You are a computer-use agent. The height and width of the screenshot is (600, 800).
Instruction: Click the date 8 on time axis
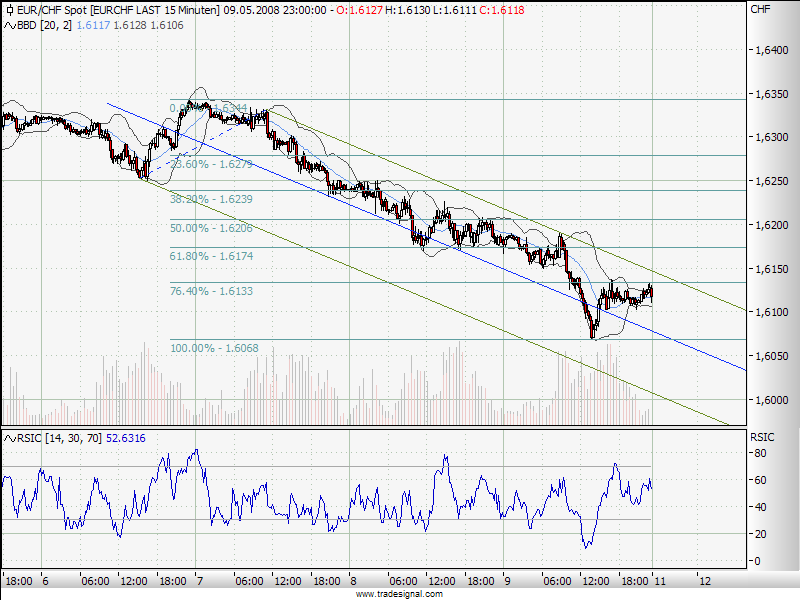tap(354, 581)
